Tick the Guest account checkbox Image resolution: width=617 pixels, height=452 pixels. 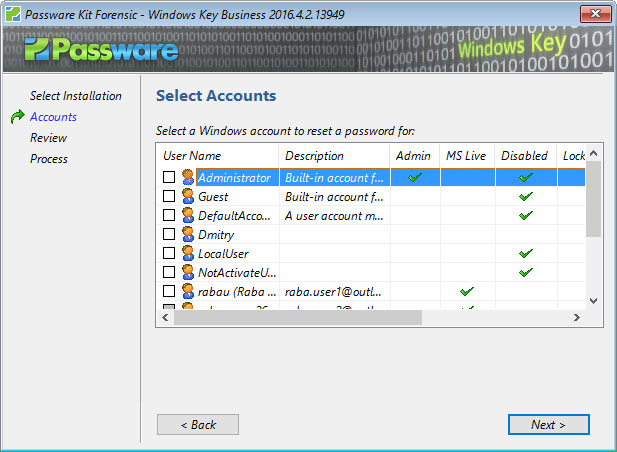pyautogui.click(x=169, y=196)
